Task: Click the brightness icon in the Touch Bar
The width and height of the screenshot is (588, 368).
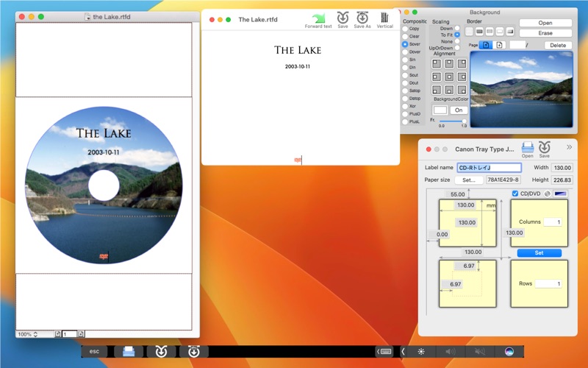Action: (421, 352)
